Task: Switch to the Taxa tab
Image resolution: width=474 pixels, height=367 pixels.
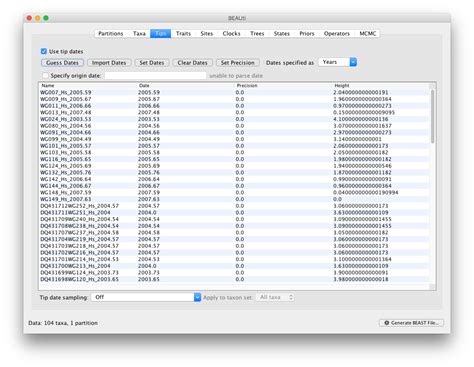Action: (139, 33)
